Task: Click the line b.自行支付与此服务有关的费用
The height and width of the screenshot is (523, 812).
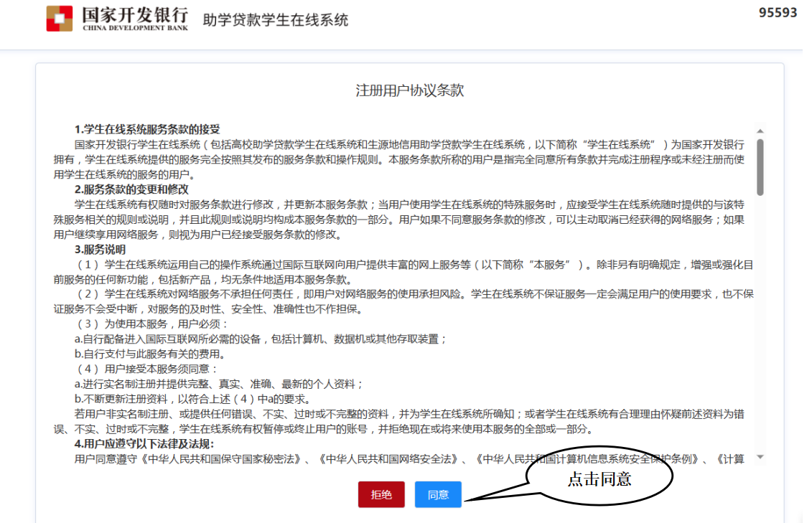Action: [149, 354]
